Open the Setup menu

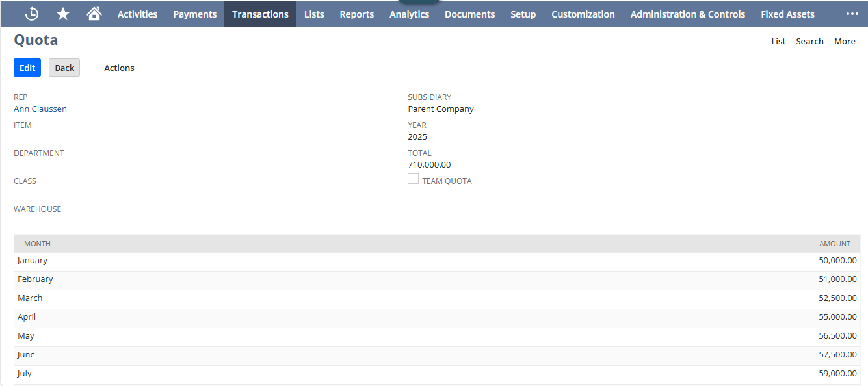(x=523, y=14)
